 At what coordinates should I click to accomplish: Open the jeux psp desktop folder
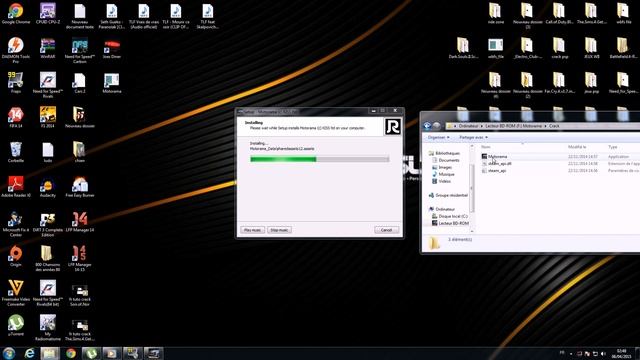click(x=591, y=83)
